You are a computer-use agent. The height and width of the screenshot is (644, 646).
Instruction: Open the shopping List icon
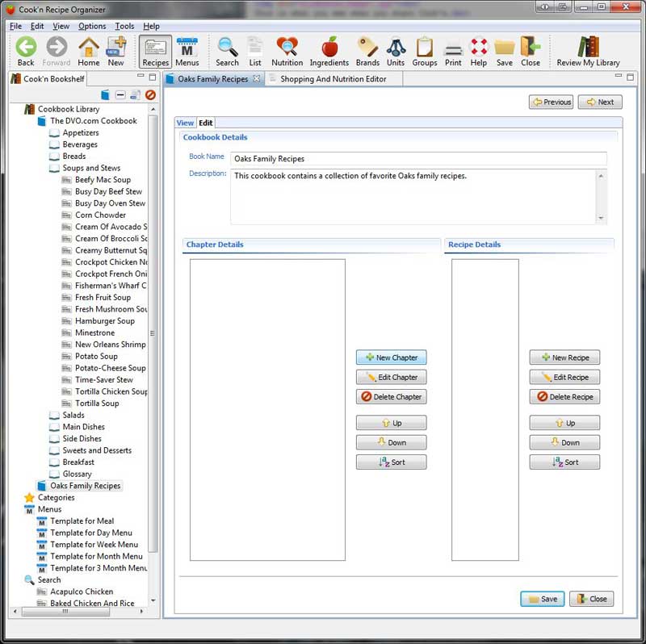click(255, 52)
